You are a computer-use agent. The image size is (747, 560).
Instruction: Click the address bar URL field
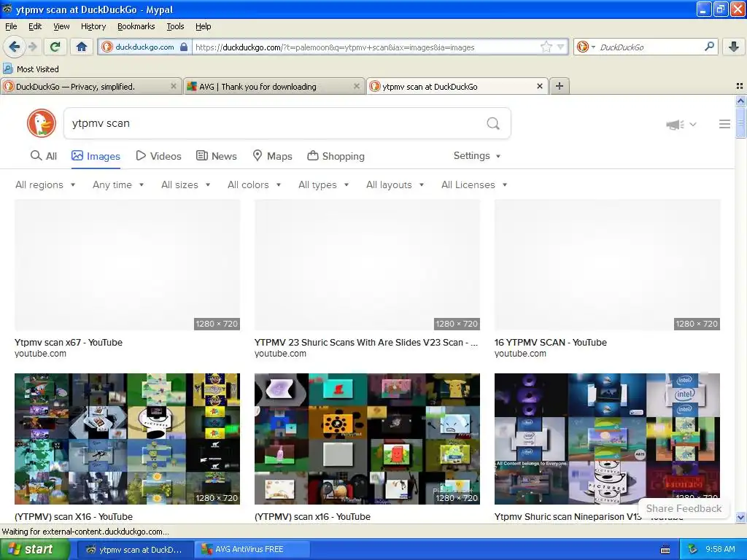[365, 47]
